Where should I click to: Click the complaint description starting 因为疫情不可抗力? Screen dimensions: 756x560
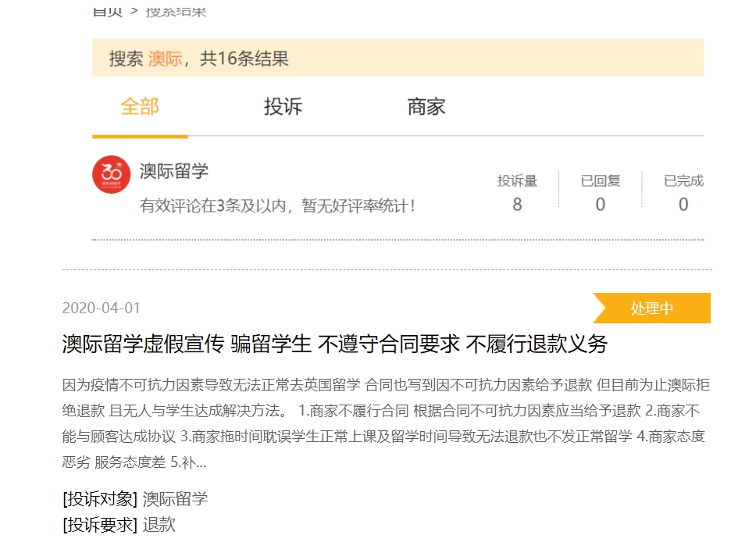[386, 423]
